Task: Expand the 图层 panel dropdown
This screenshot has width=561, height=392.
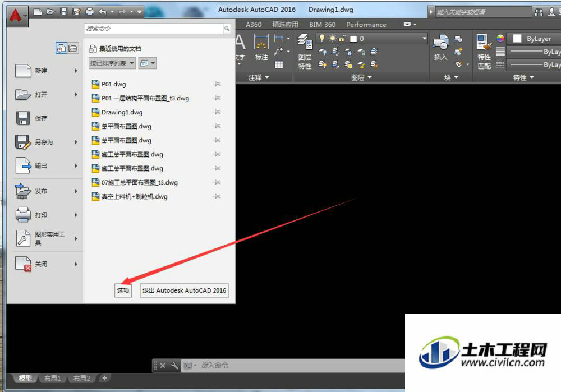Action: click(361, 77)
